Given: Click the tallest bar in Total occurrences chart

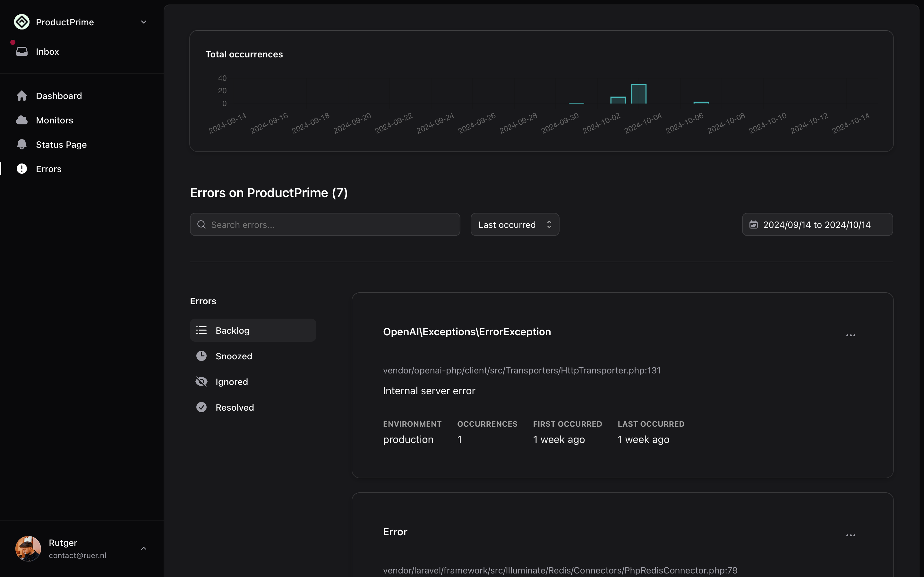Looking at the screenshot, I should click(x=638, y=94).
